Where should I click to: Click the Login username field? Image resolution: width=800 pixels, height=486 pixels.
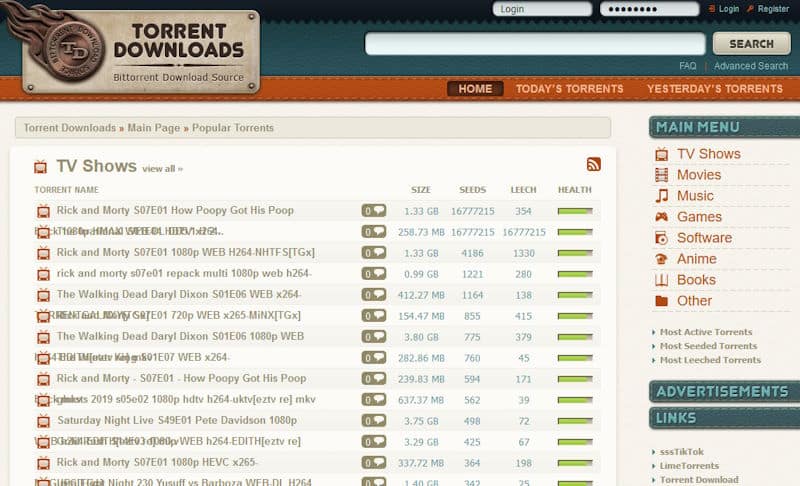tap(542, 9)
